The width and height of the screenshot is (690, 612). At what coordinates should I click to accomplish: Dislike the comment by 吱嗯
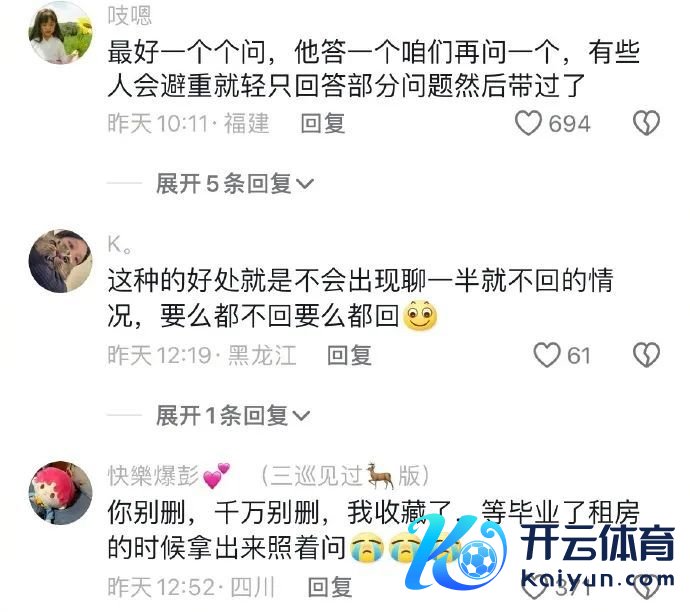pos(646,123)
